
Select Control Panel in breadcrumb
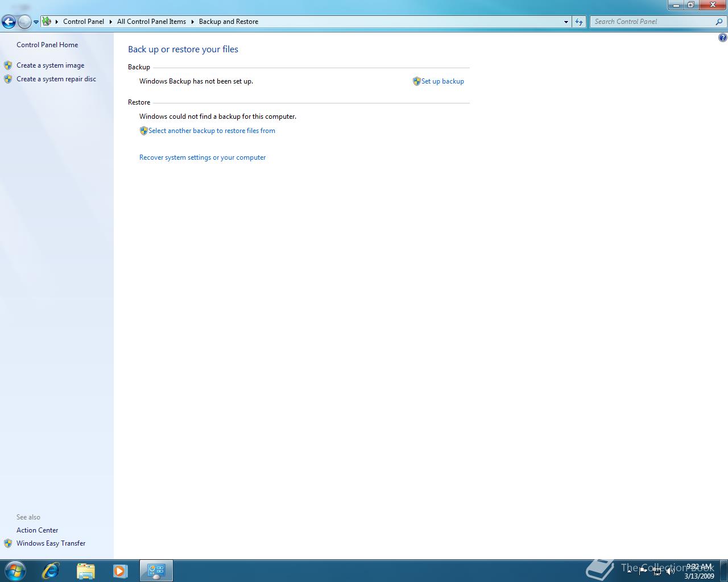84,22
